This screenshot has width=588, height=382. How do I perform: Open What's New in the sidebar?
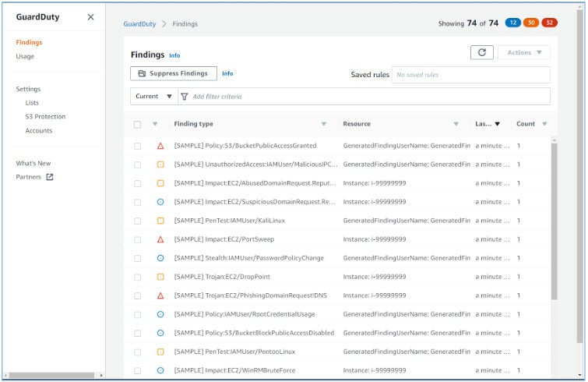[33, 163]
